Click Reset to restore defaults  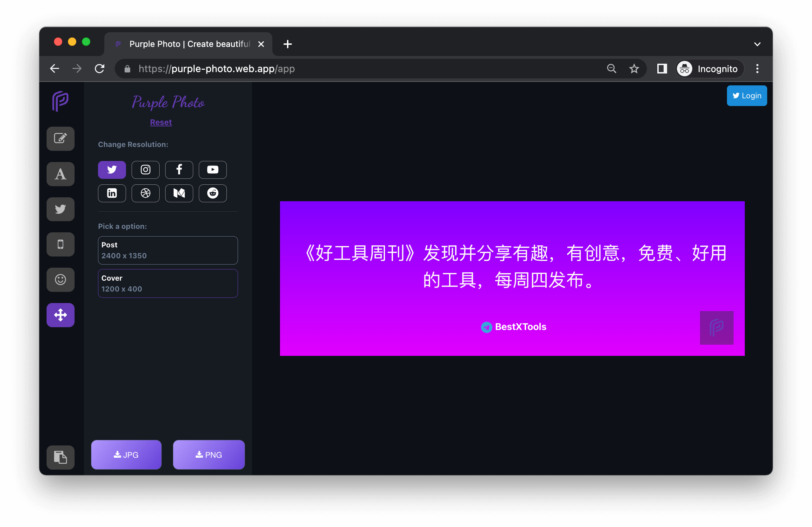(x=160, y=122)
